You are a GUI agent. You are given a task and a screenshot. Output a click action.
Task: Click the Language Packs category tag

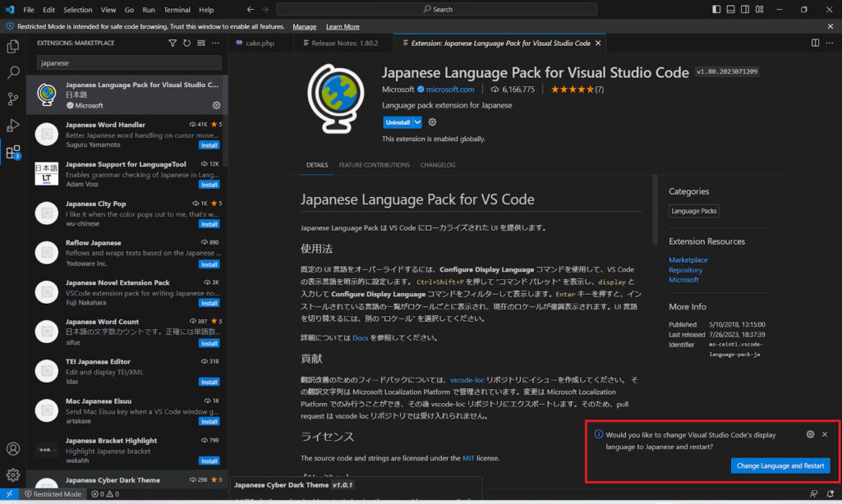(x=694, y=211)
